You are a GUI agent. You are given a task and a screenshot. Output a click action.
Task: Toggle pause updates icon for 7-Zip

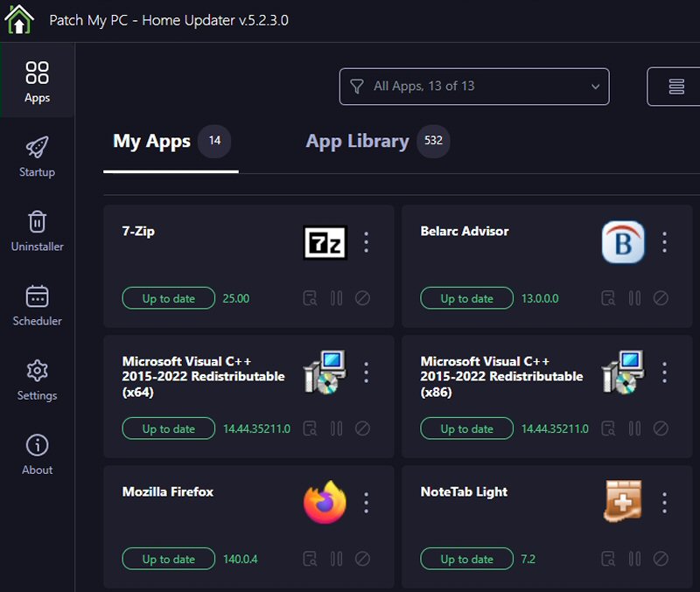point(336,298)
